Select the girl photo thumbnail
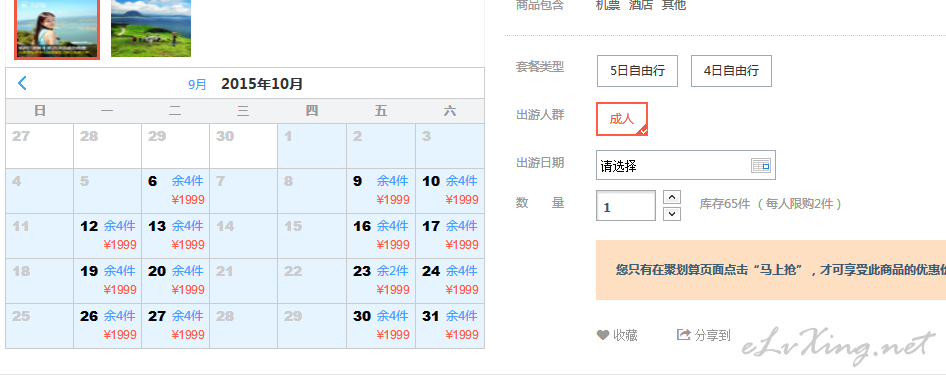946x379 pixels. pos(57,29)
